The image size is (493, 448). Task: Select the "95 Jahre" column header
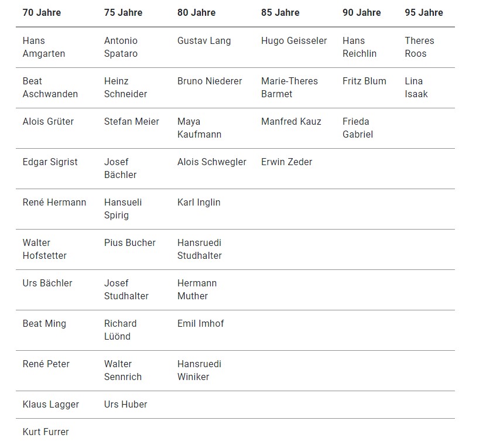point(424,12)
